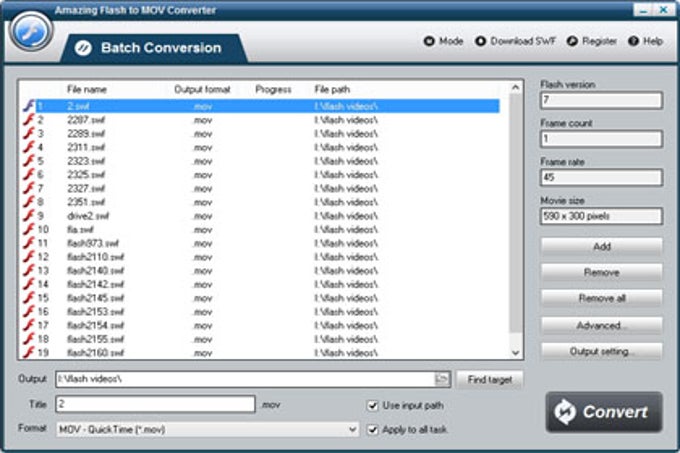Select the flash973.swf file name
This screenshot has width=680, height=453.
click(93, 243)
